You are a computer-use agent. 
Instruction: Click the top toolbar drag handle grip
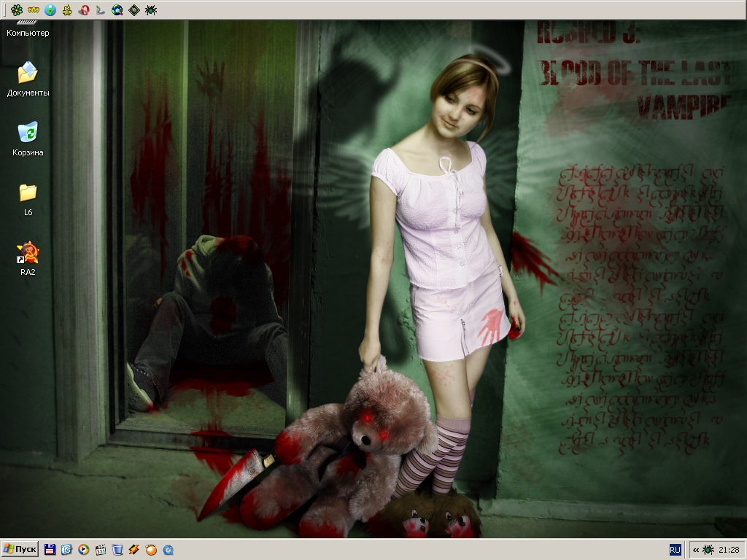[4, 9]
